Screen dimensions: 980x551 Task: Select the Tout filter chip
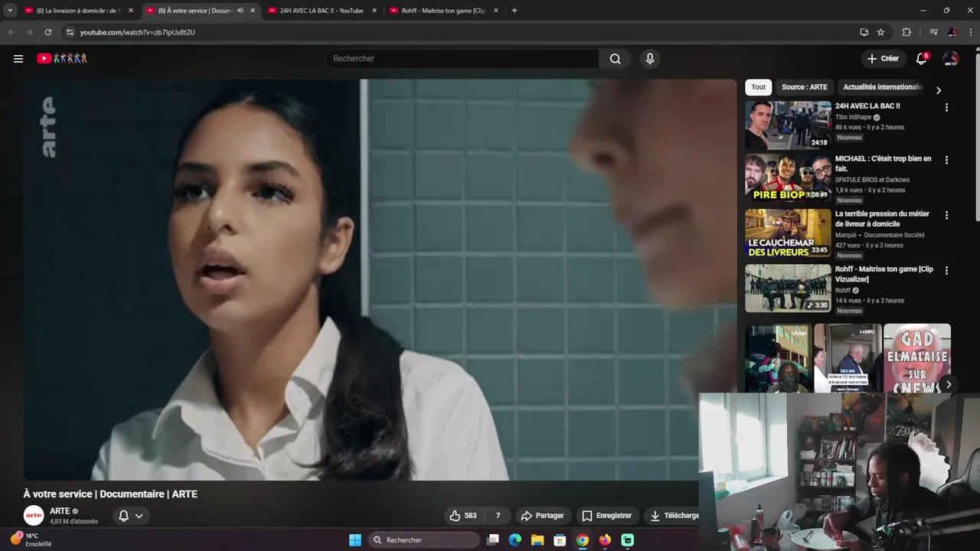pyautogui.click(x=758, y=87)
